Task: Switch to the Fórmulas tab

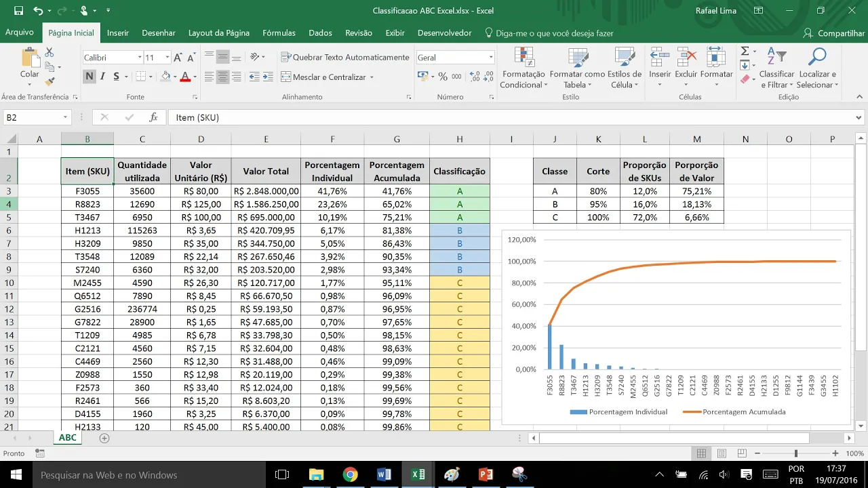Action: pos(279,33)
